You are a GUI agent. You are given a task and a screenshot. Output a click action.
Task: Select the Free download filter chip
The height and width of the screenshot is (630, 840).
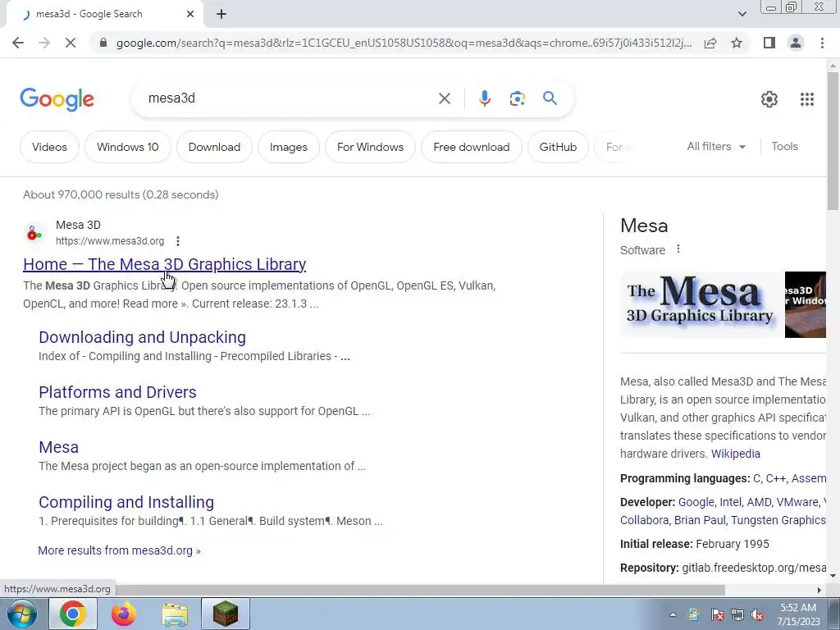tap(472, 147)
